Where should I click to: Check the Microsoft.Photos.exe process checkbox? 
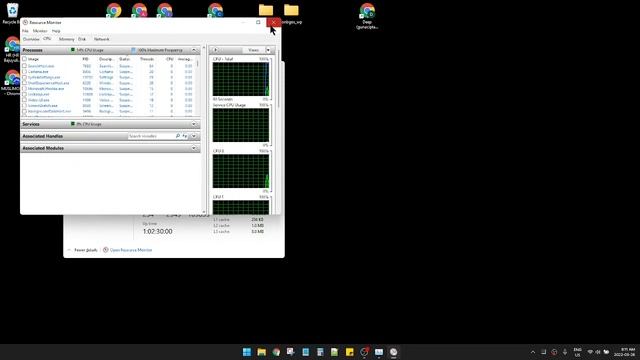24,89
